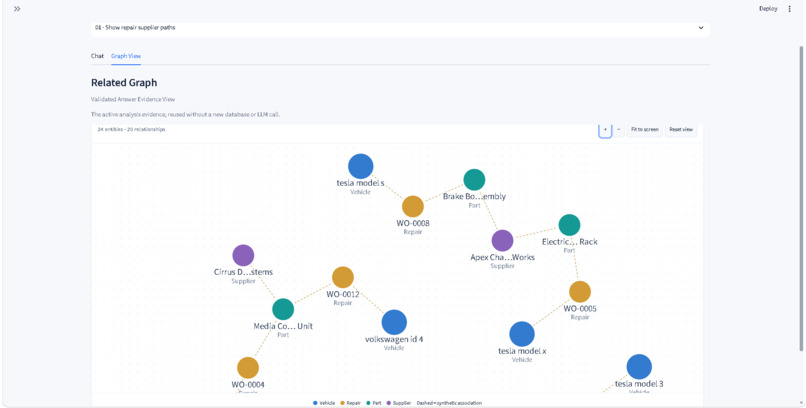Select the Electric... Rack part node

[569, 225]
